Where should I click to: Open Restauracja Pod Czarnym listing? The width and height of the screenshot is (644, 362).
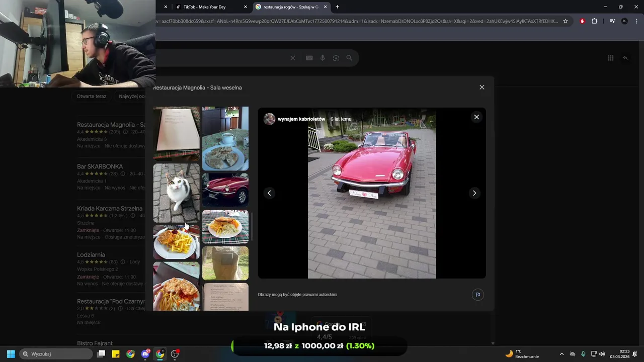(x=111, y=302)
